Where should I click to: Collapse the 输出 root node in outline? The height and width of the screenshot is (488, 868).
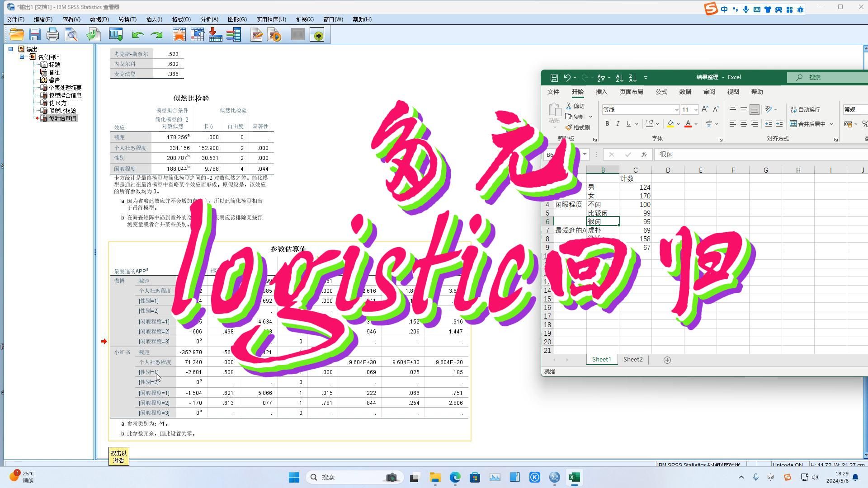[x=10, y=49]
